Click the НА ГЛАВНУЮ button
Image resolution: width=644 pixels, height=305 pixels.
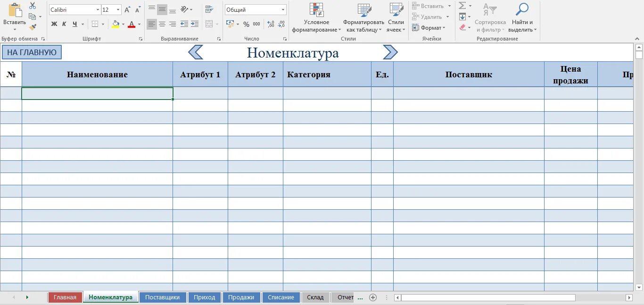click(x=32, y=52)
